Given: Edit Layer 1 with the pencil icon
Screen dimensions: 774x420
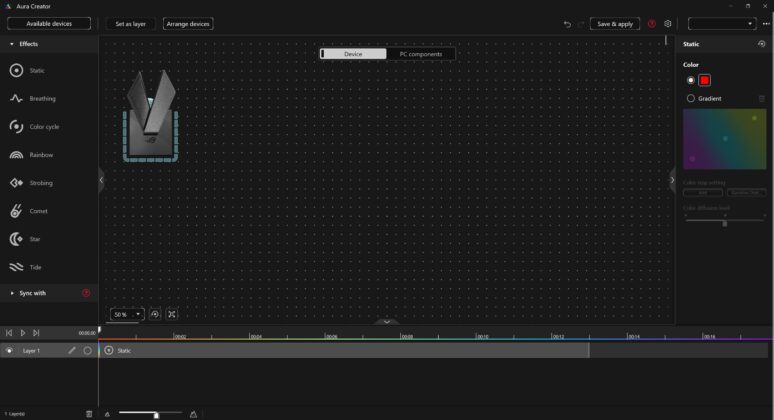Looking at the screenshot, I should pyautogui.click(x=72, y=350).
